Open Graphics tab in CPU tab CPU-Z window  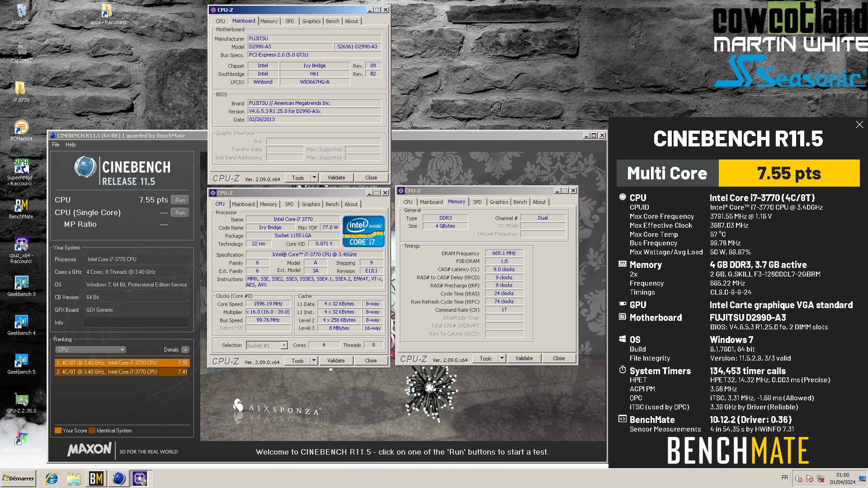pos(311,204)
